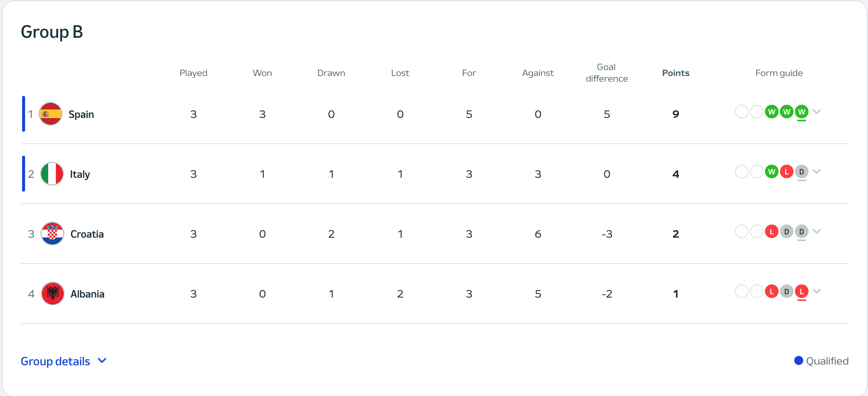The width and height of the screenshot is (868, 396).
Task: Expand Albania's form guide chevron
Action: [817, 291]
